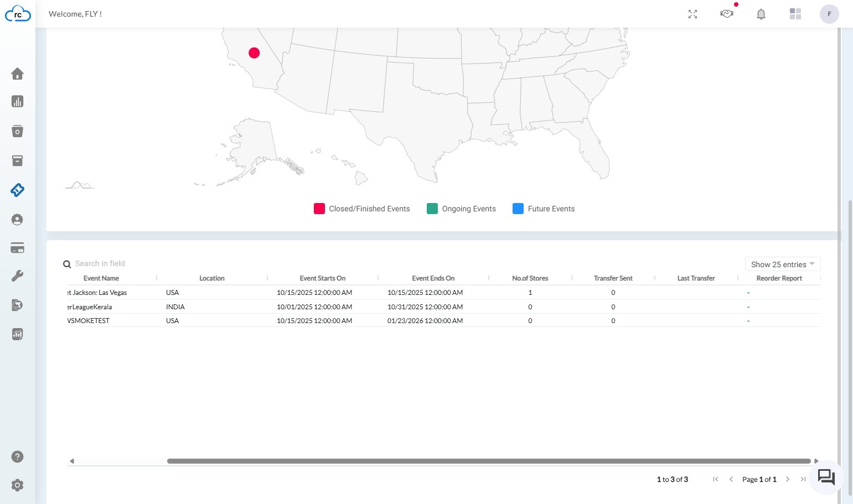Open the payment card sidebar icon
853x504 pixels.
(x=17, y=248)
